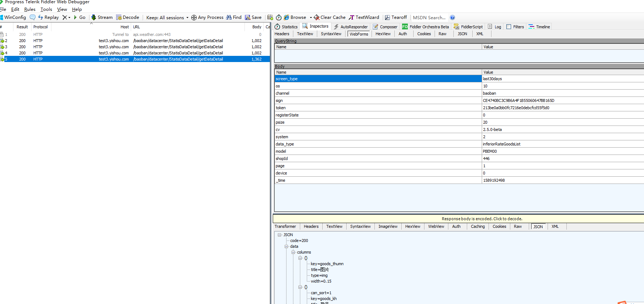644x304 pixels.
Task: Collapse the columns tree node
Action: tap(293, 252)
